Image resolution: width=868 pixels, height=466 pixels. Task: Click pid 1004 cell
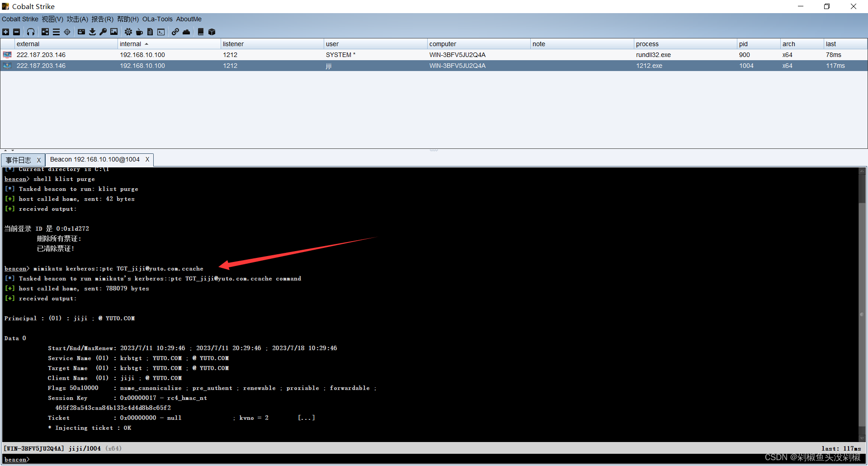[x=759, y=66]
